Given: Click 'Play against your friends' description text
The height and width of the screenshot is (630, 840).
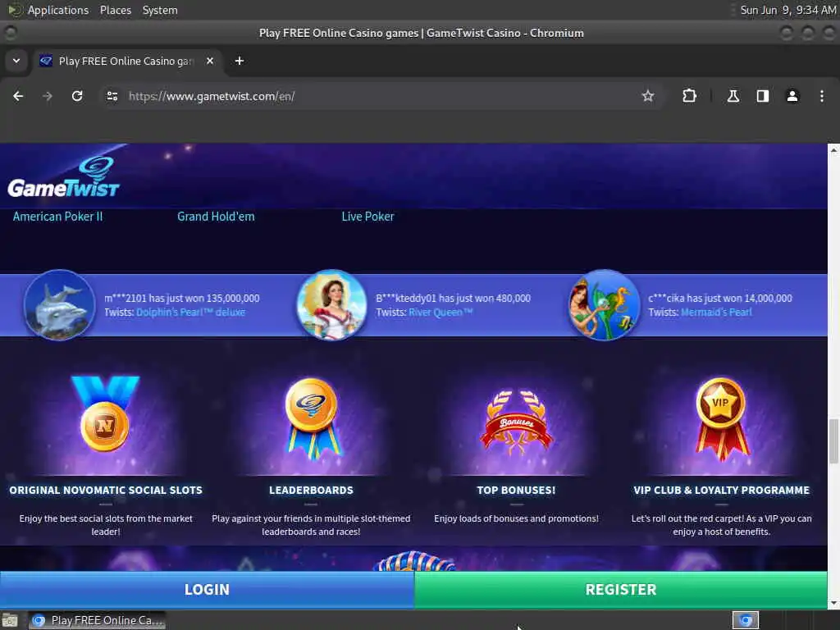Looking at the screenshot, I should click(311, 525).
